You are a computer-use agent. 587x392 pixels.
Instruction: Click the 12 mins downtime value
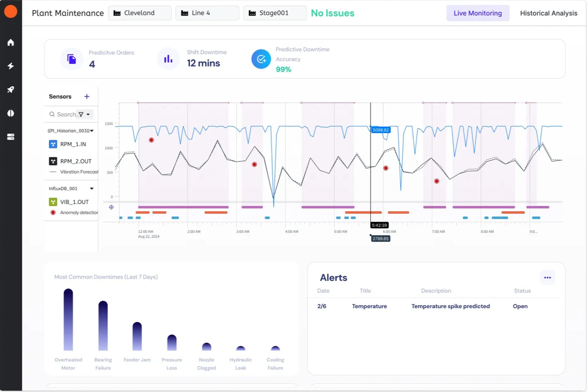[x=203, y=63]
